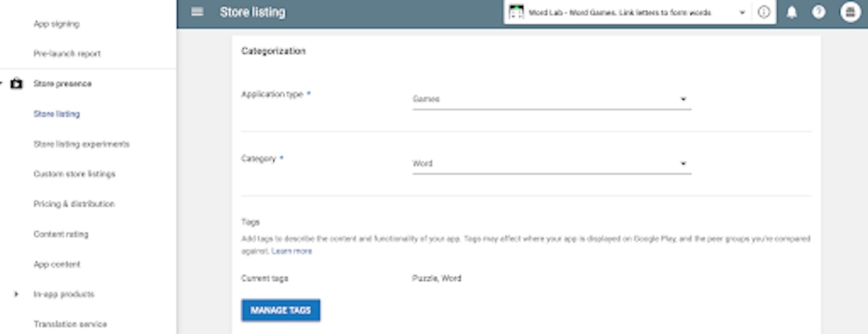Open the account avatar menu

click(850, 12)
